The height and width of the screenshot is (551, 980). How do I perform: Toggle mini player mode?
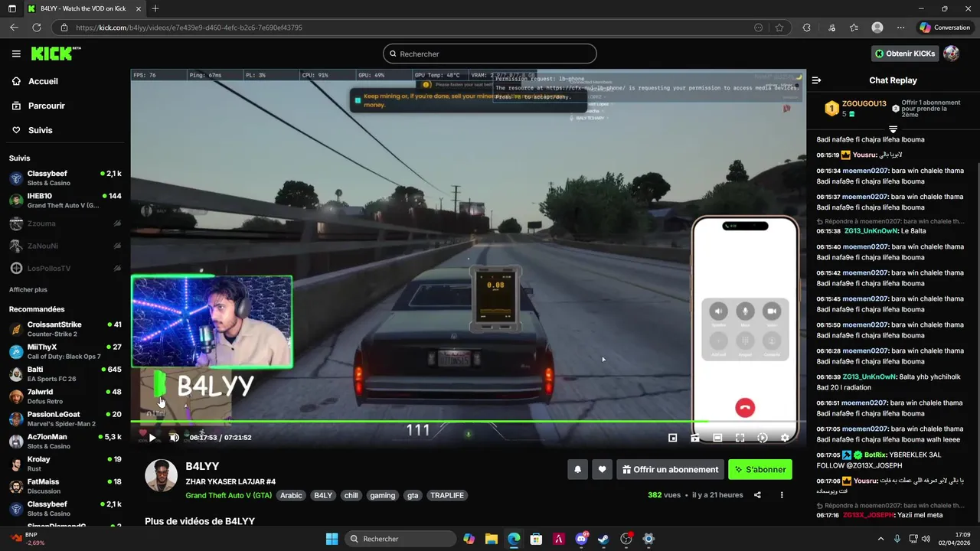click(x=672, y=438)
